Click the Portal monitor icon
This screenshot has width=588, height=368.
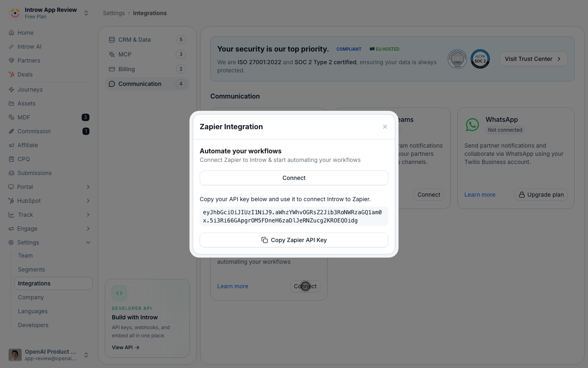click(x=11, y=187)
